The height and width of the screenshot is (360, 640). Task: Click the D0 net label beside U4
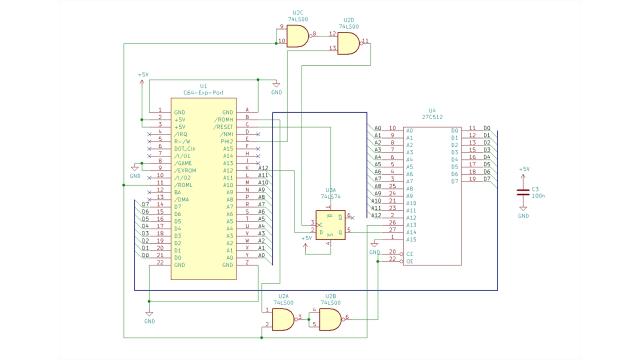[x=487, y=128]
